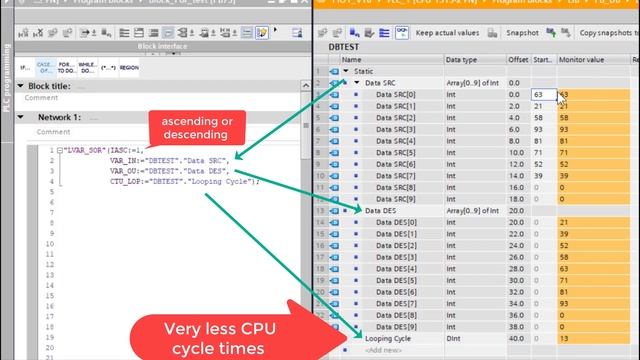This screenshot has height=360, width=640.
Task: Click the Data type column header
Action: [475, 60]
